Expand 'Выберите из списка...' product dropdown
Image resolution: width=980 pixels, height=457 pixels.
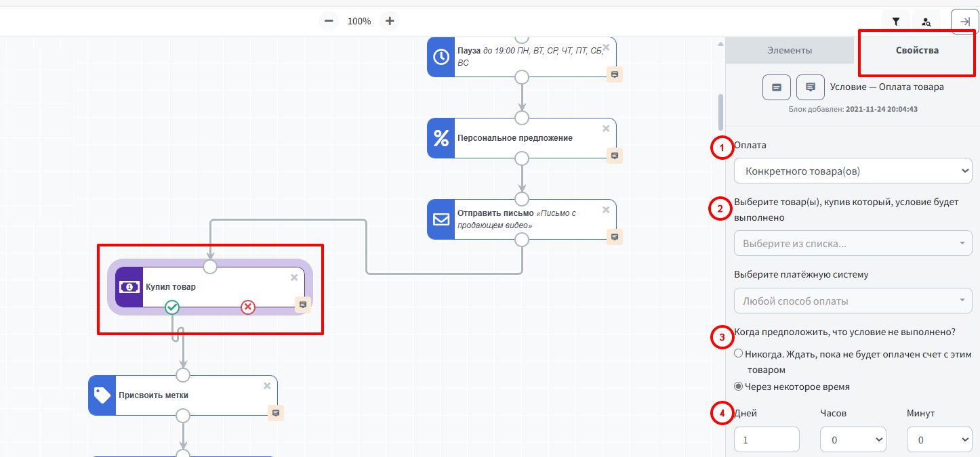point(853,244)
